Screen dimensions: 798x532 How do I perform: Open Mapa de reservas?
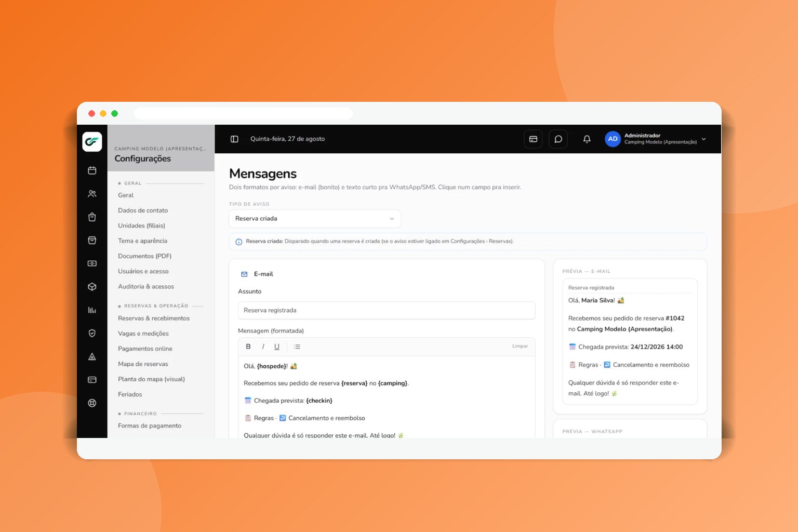(x=143, y=364)
